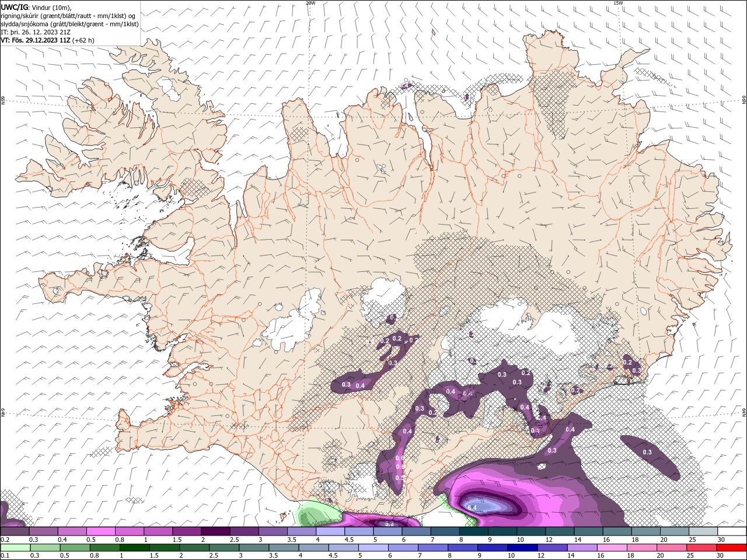
Task: Click the 0.8 value in purple legend
Action: coord(120,540)
